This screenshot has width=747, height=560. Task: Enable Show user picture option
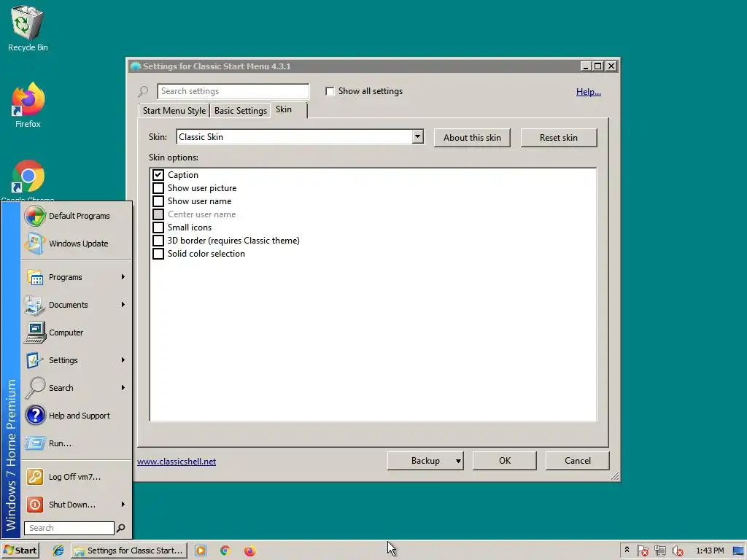pyautogui.click(x=158, y=188)
